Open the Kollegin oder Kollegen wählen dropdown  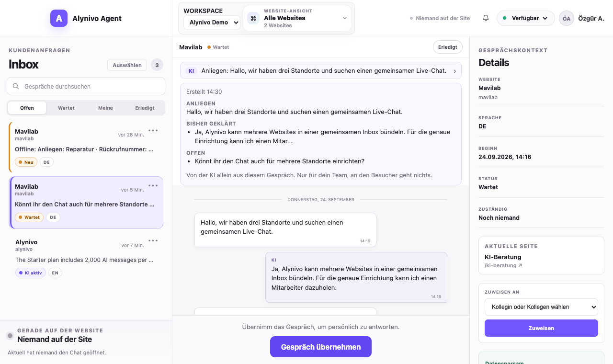point(541,307)
